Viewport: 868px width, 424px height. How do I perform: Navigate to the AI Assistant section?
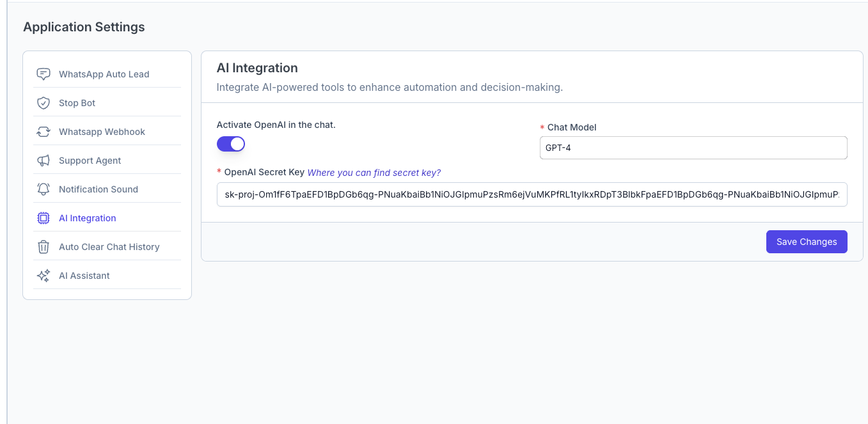pyautogui.click(x=84, y=275)
